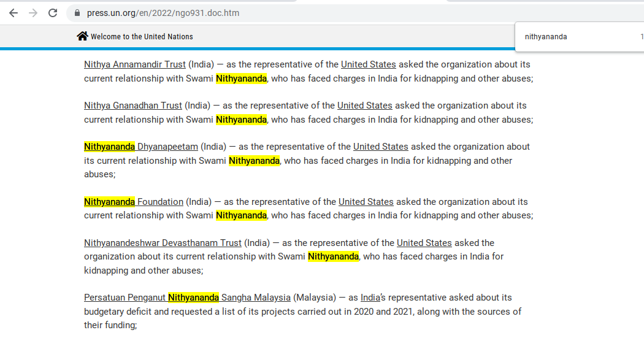This screenshot has height=346, width=644.
Task: Click the lock icon in address bar
Action: coord(77,13)
